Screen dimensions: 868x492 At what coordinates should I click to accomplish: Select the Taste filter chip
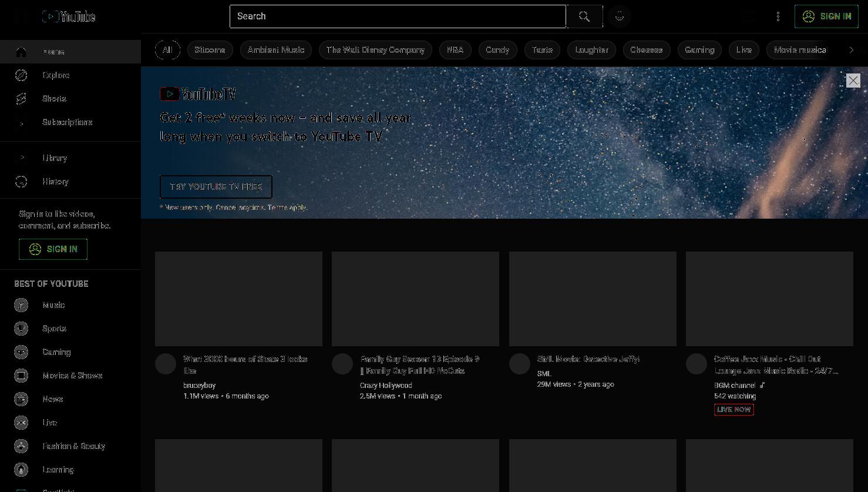click(x=543, y=50)
